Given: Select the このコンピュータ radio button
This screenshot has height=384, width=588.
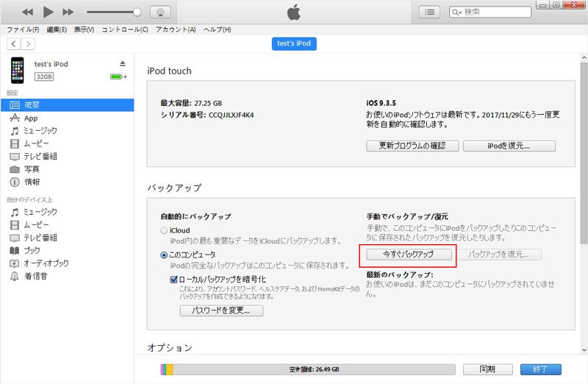Looking at the screenshot, I should [164, 255].
